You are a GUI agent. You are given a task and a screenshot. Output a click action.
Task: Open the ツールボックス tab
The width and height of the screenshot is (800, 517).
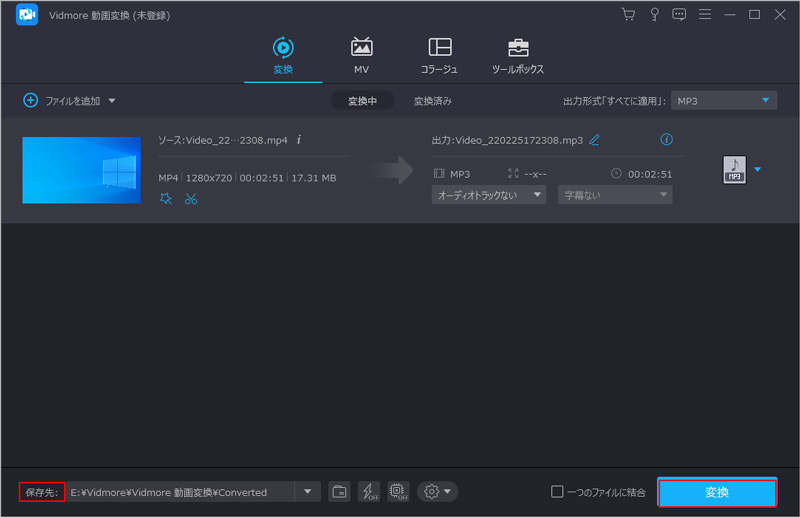[x=518, y=56]
